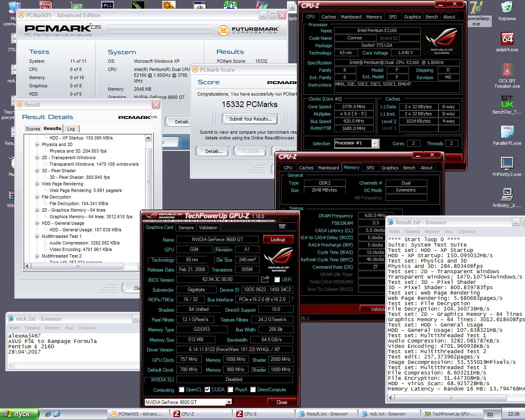Viewport: 525px width, 420px height.
Task: Click the Lookup button in GPU-Z
Action: click(x=278, y=240)
